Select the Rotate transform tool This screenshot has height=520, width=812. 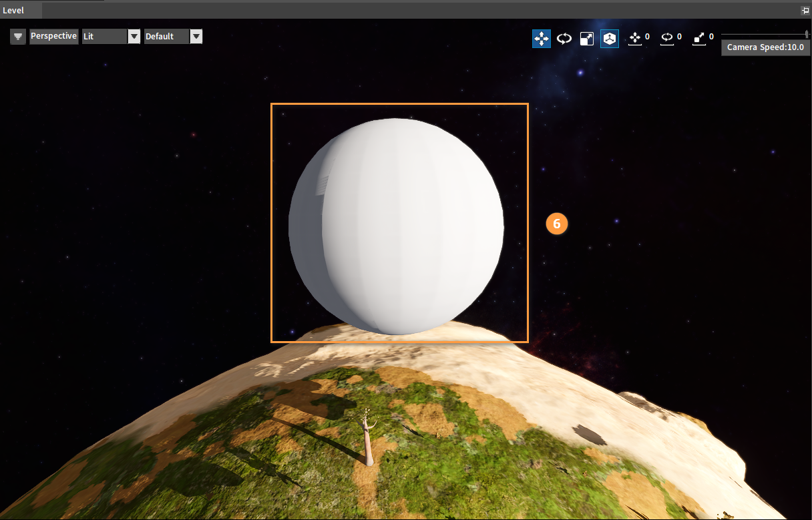click(x=564, y=39)
